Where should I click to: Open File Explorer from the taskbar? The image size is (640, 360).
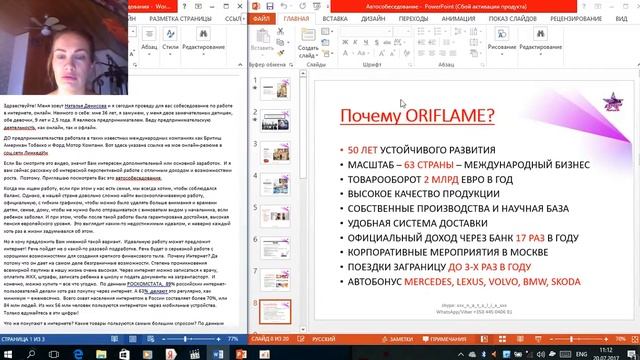(101, 353)
